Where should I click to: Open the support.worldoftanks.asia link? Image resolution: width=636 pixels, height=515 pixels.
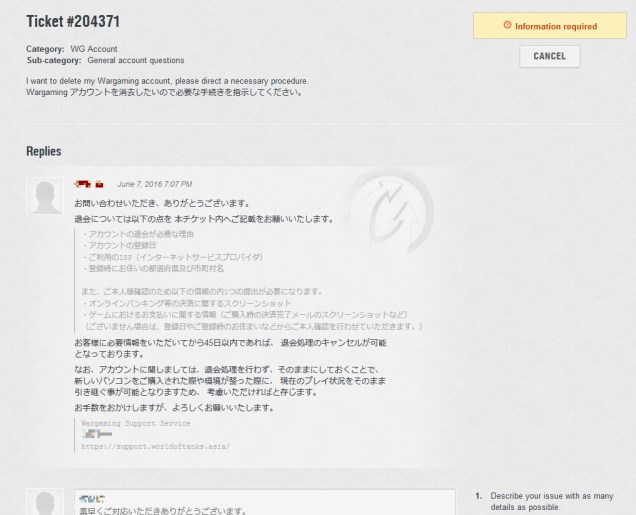tap(155, 446)
